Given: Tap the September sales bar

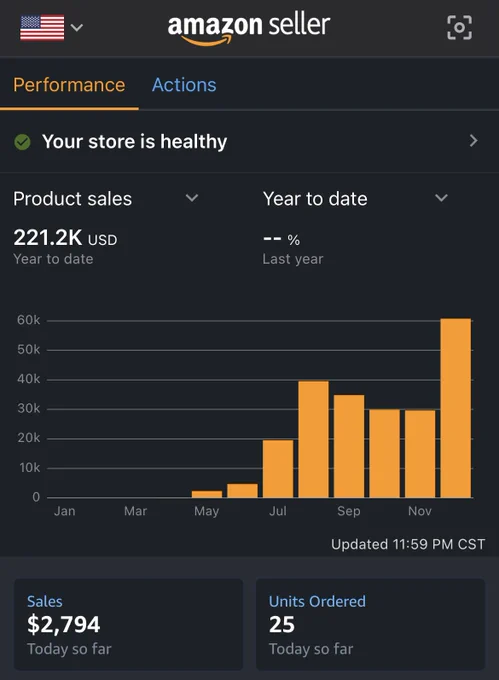Looking at the screenshot, I should pos(349,446).
